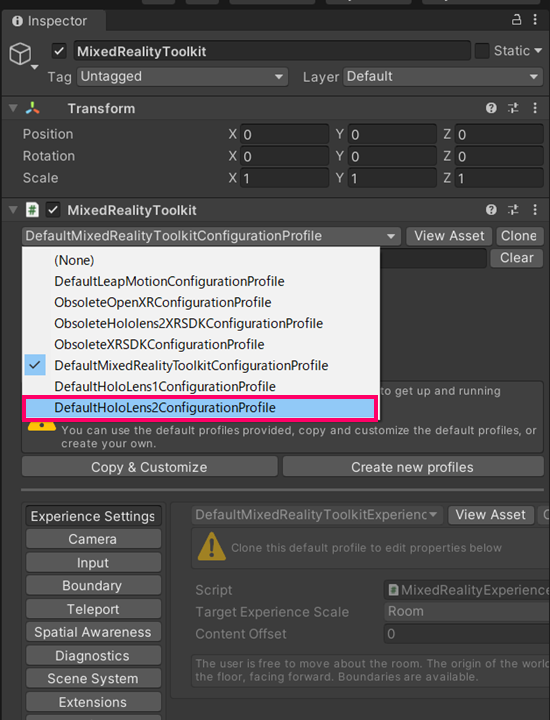Click Content Offset value field

[x=466, y=634]
